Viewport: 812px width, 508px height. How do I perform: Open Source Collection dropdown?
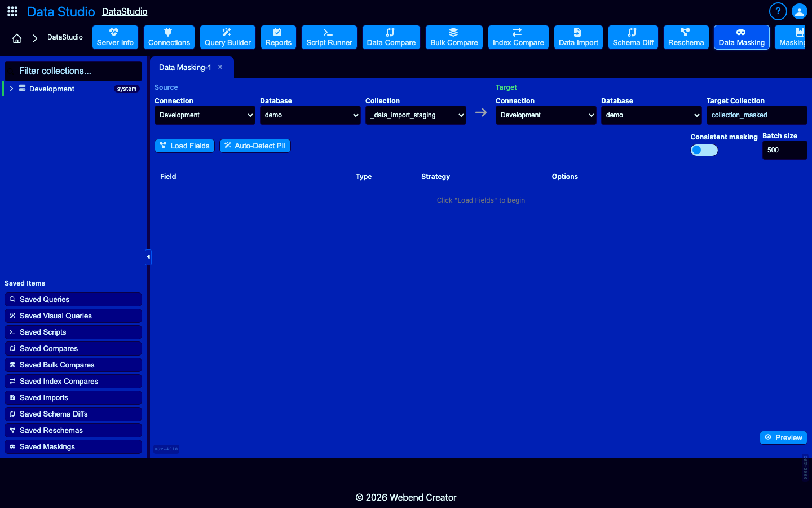coord(416,115)
